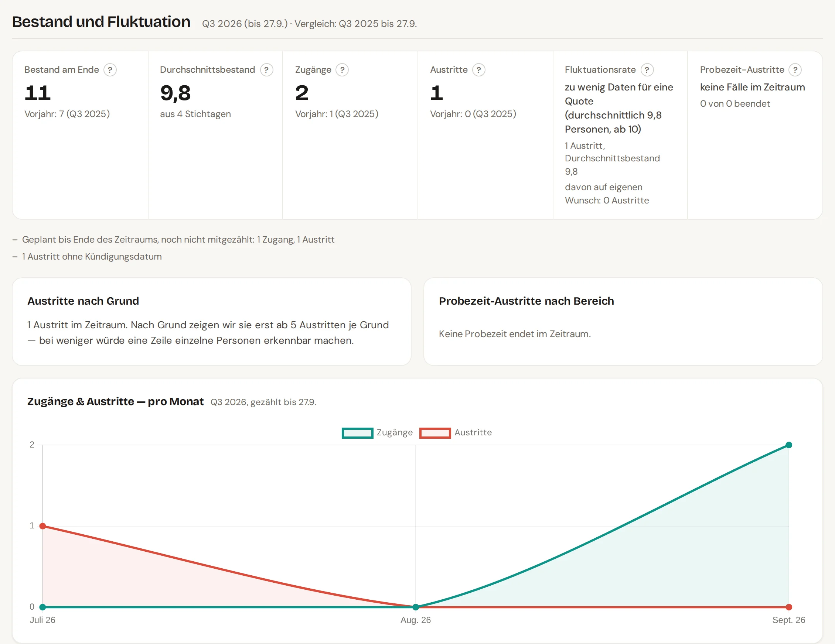835x644 pixels.
Task: Click '0 von 0 beendet' text
Action: pos(735,103)
